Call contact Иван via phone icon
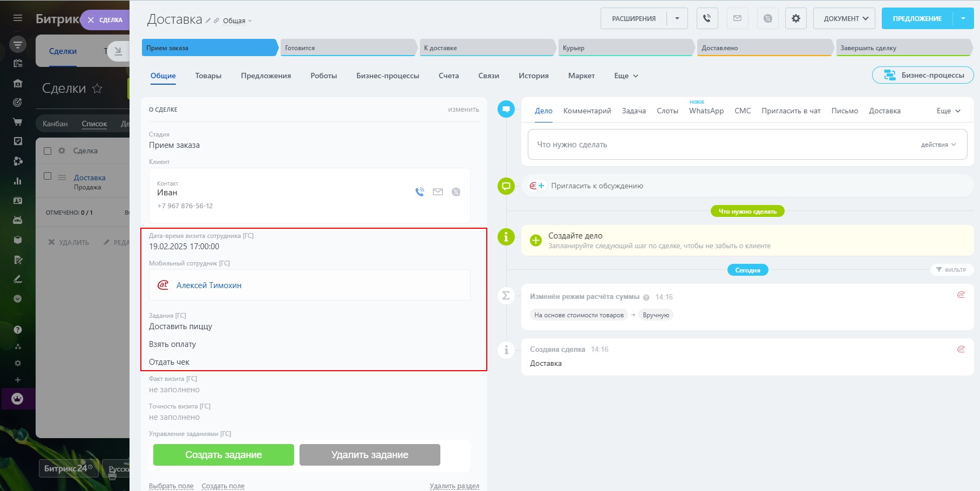The height and width of the screenshot is (491, 980). click(x=420, y=192)
